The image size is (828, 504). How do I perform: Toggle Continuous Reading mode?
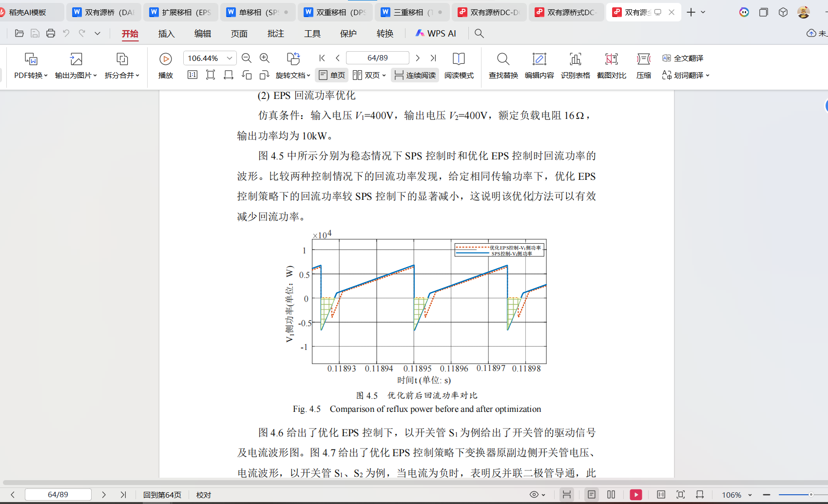(415, 75)
